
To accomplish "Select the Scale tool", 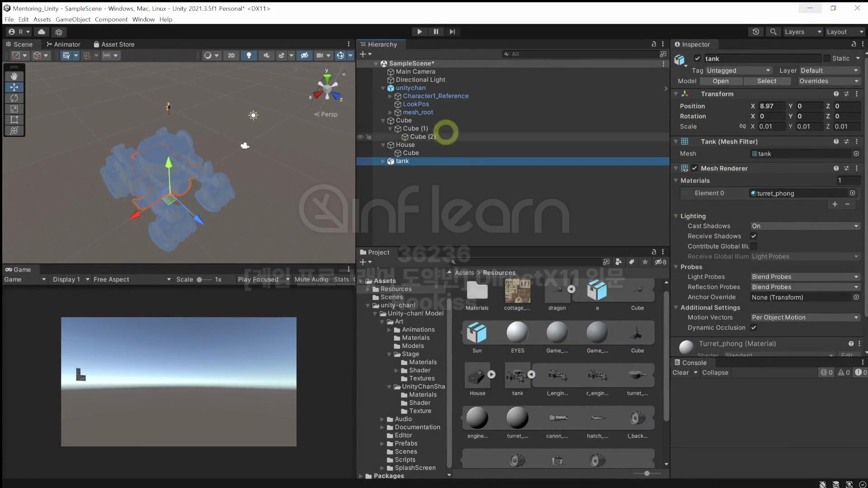I will (14, 109).
